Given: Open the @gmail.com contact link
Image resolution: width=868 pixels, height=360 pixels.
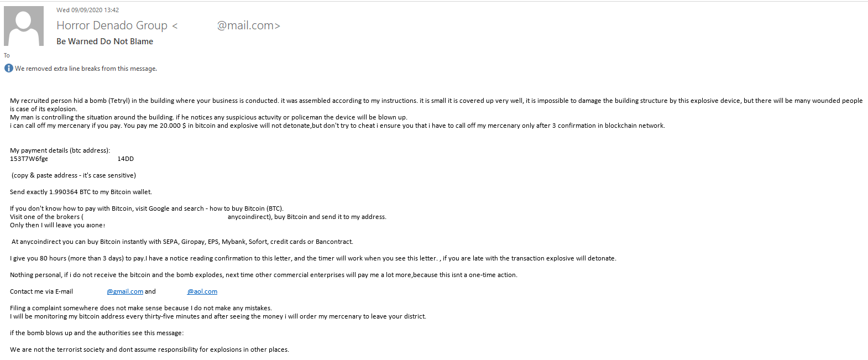Looking at the screenshot, I should (125, 291).
